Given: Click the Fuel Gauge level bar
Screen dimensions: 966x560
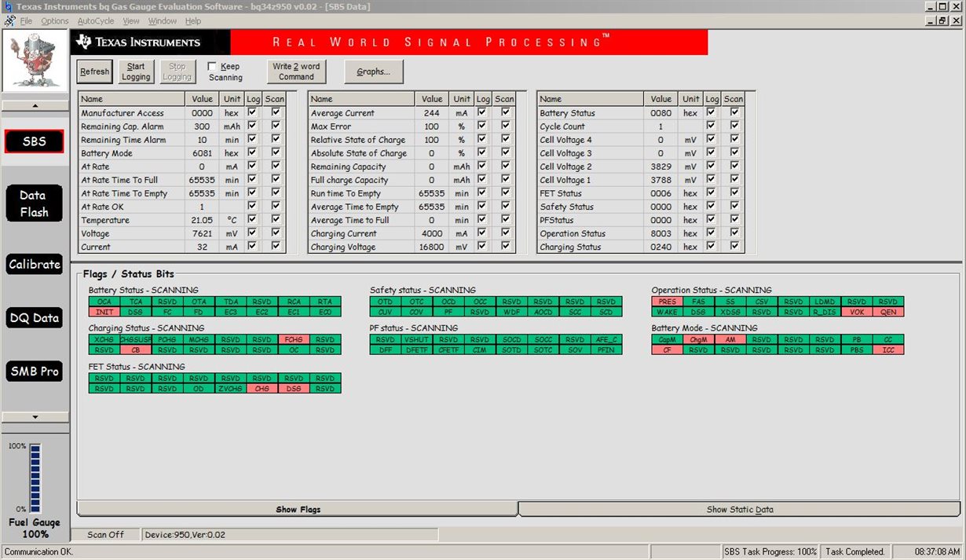Looking at the screenshot, I should click(35, 478).
